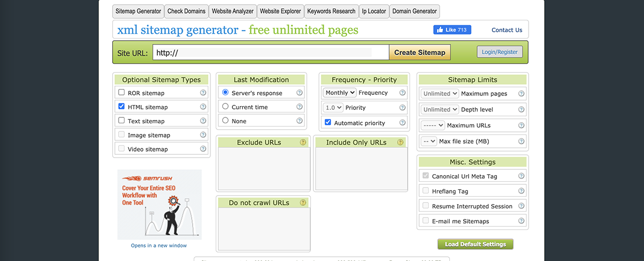Open help icon for Canonical Url Meta Tag
Screen dimensions: 644x261
(x=521, y=176)
